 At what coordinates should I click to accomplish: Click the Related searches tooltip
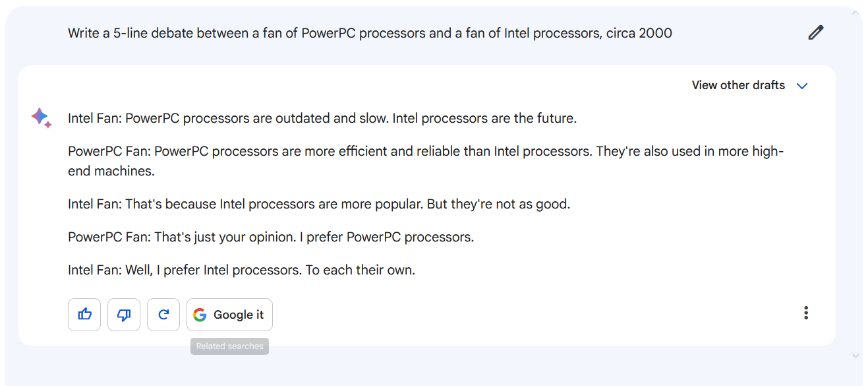click(229, 346)
